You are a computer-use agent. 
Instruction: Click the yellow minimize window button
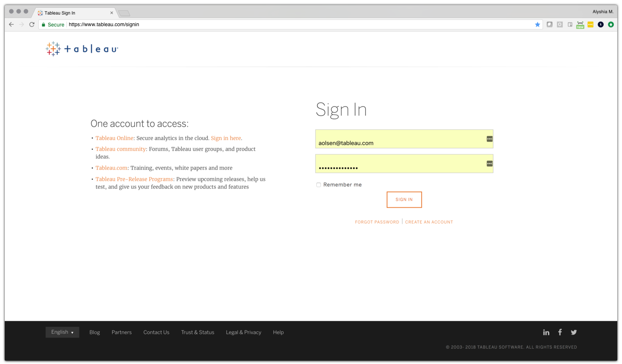coord(19,11)
